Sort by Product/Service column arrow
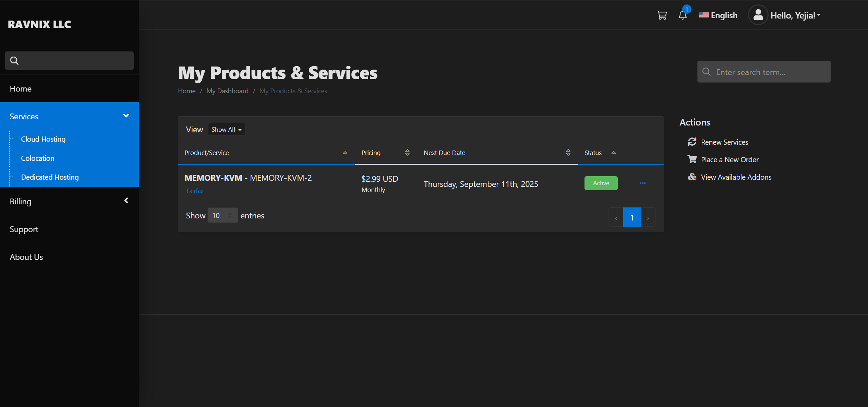The height and width of the screenshot is (407, 868). [x=345, y=153]
